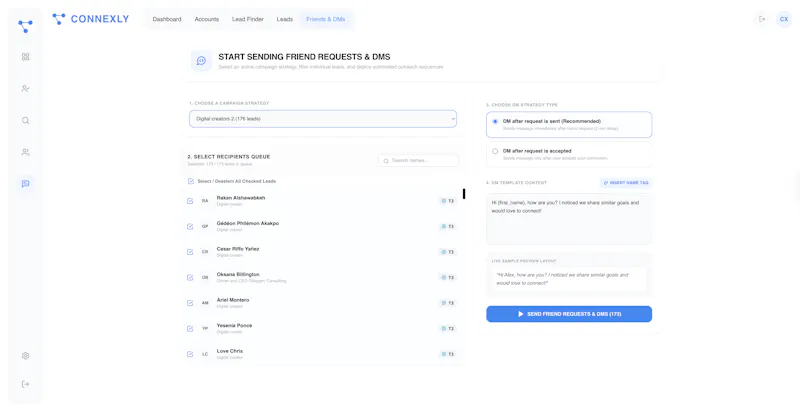Click the CONNEXLY brand logo in header
The image size is (800, 408).
click(91, 19)
